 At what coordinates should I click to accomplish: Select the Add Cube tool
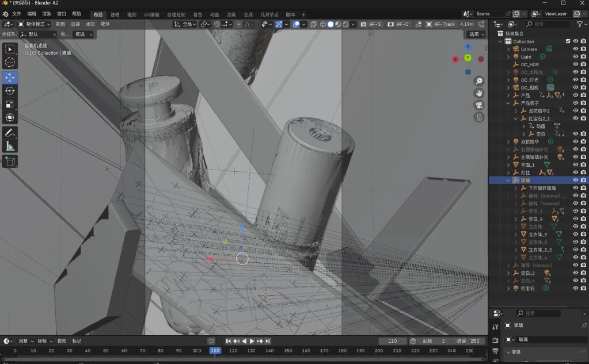(x=10, y=162)
